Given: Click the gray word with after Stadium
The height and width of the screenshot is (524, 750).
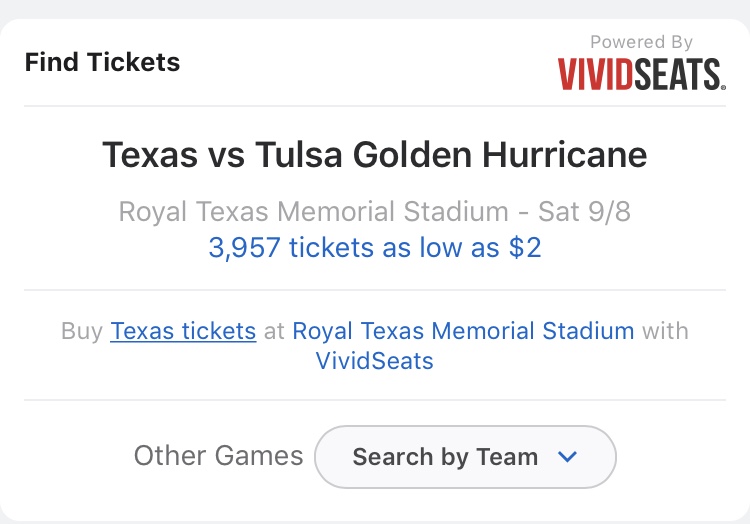Looking at the screenshot, I should click(x=665, y=331).
